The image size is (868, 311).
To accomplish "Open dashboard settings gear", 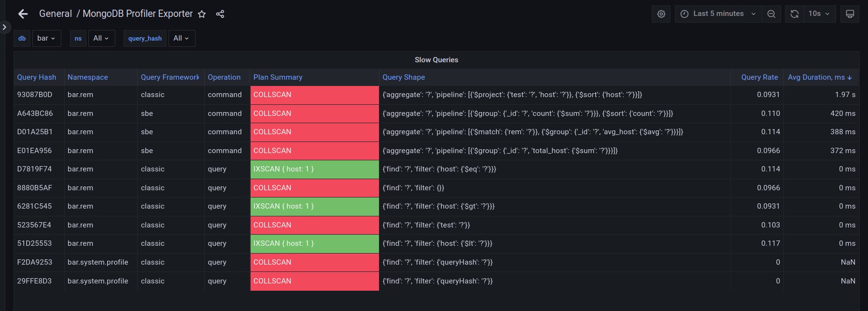I will (661, 14).
